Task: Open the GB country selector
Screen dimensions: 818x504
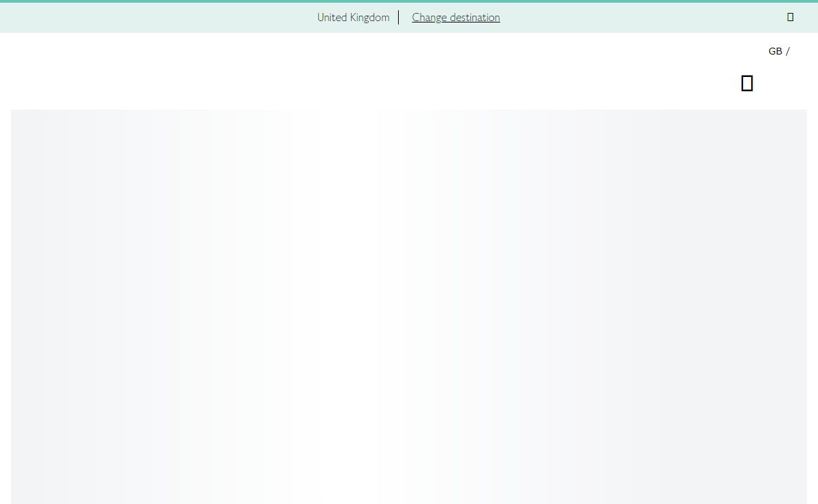Action: [778, 51]
